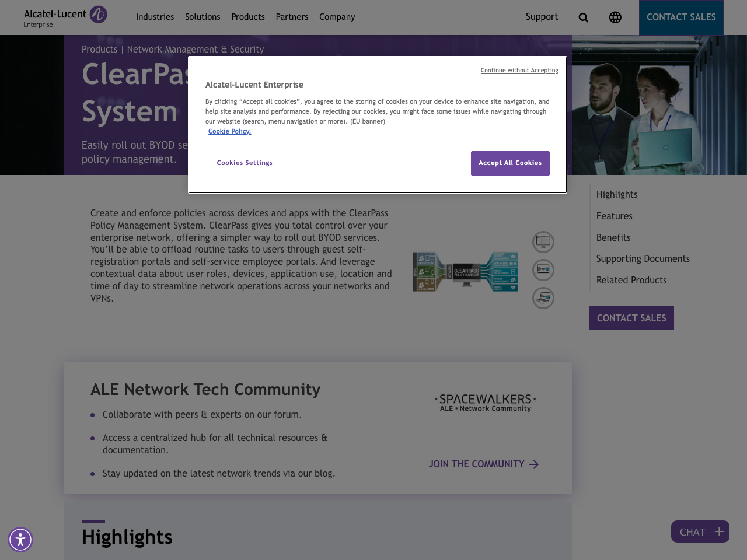Select Partners in the top navigation
The image size is (747, 560).
292,16
